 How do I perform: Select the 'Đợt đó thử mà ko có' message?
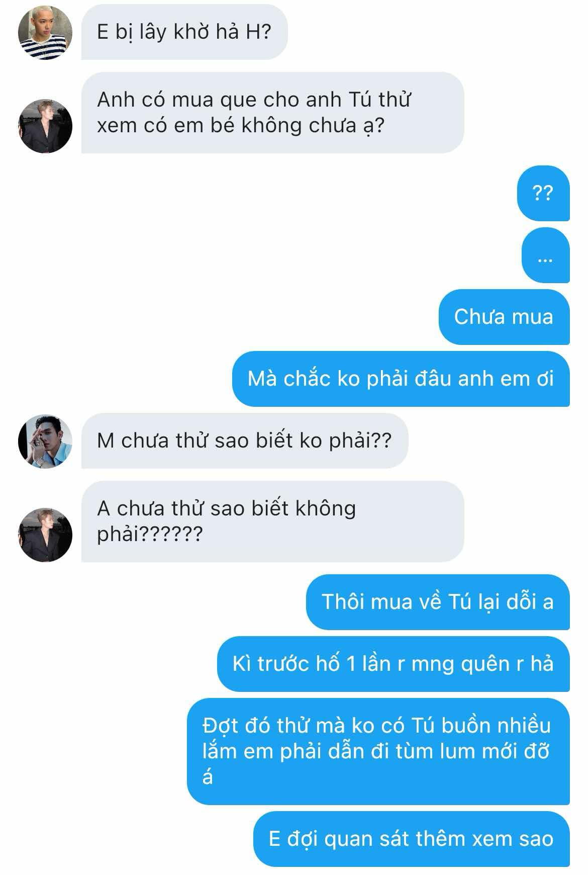378,751
